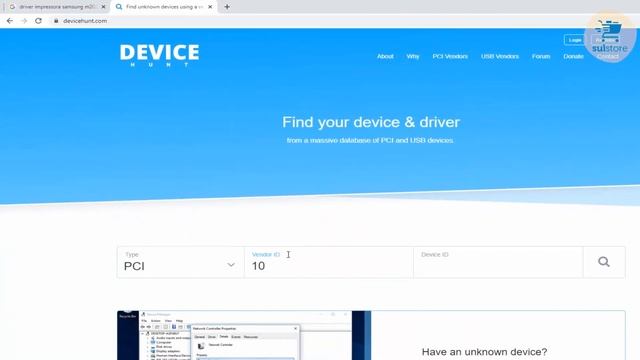Close the driver impressora samsung tab
This screenshot has height=360, width=640.
click(103, 7)
